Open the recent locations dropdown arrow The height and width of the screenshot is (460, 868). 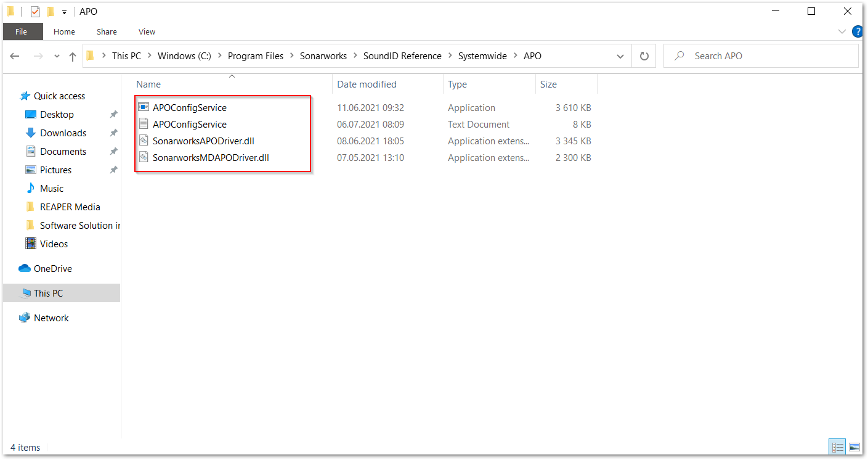[x=57, y=56]
